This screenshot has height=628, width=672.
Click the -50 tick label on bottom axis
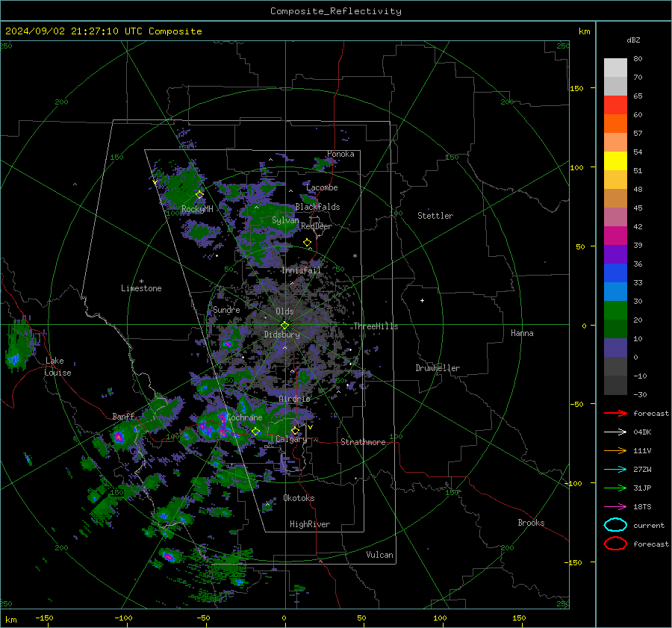[x=203, y=618]
